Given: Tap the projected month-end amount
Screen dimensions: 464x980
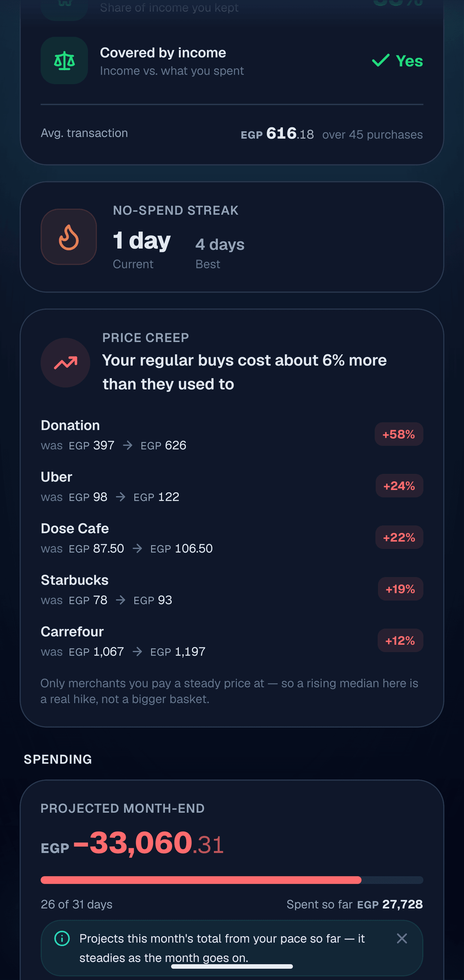Looking at the screenshot, I should pos(133,843).
